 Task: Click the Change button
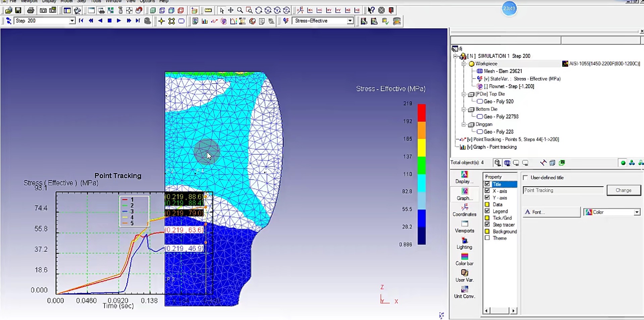(x=623, y=190)
